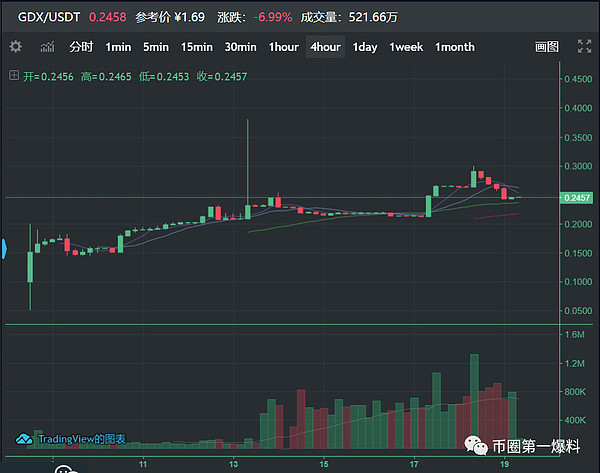Switch chart to 1hour interval
600x473 pixels.
pos(283,47)
